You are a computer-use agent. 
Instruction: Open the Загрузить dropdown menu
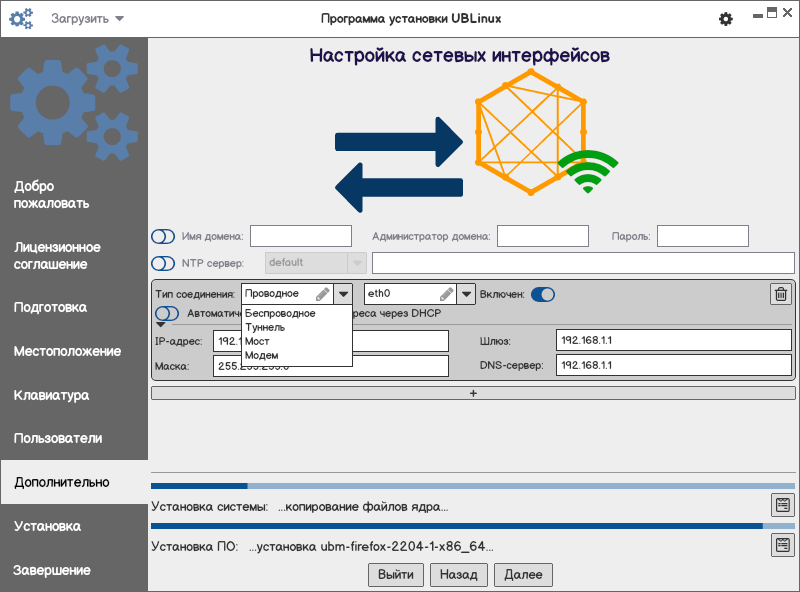point(87,19)
